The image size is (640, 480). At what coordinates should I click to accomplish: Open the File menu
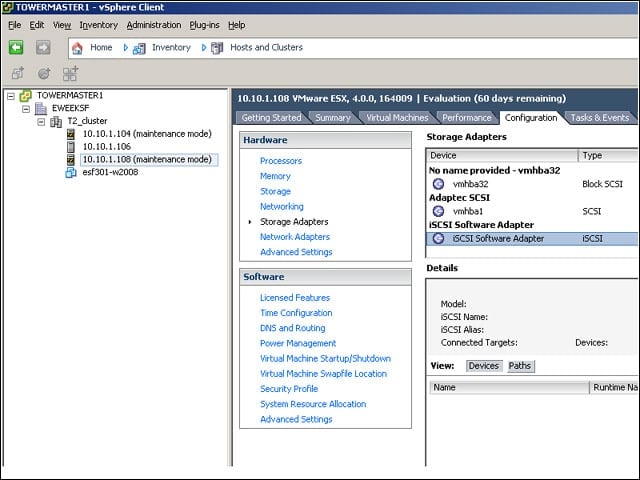coord(15,25)
